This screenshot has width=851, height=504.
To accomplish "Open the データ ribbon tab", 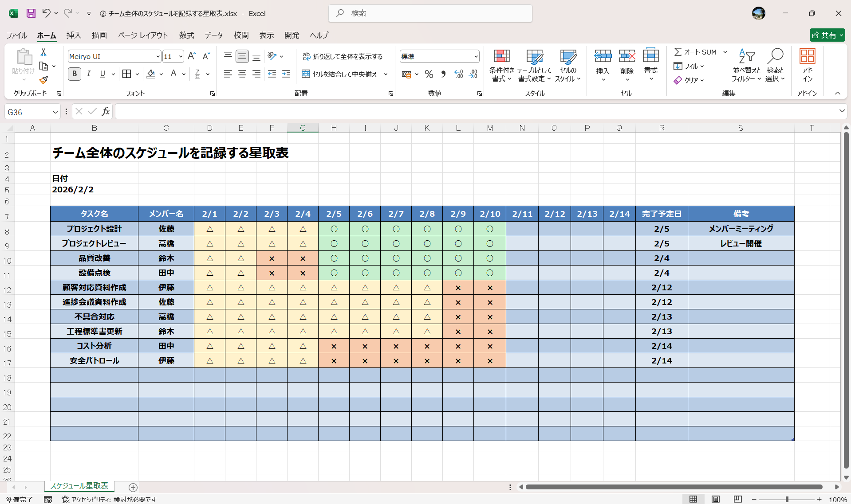I will [x=213, y=35].
